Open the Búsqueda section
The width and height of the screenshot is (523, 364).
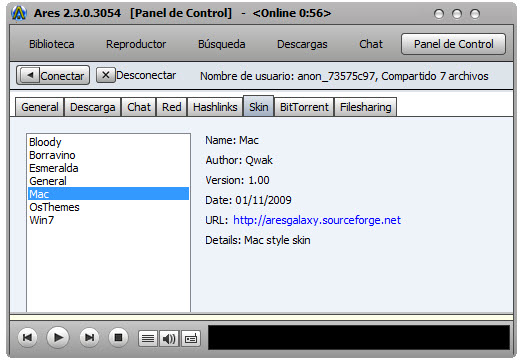221,44
